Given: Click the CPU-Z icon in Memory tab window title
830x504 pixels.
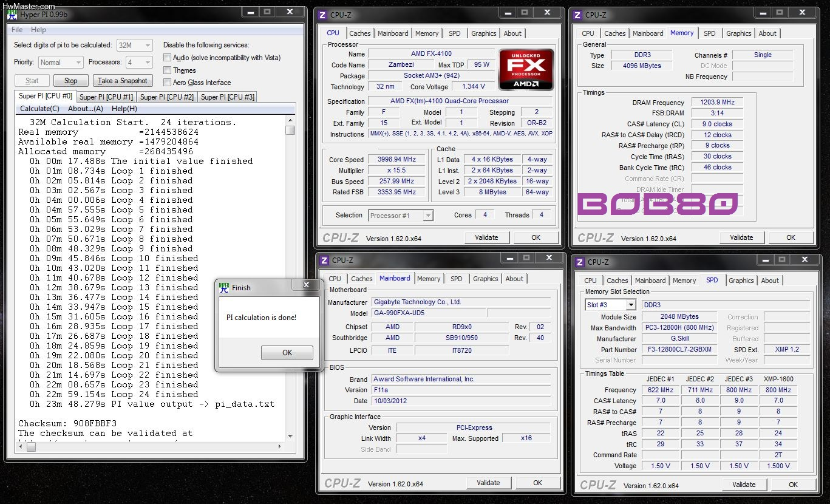Looking at the screenshot, I should (577, 15).
